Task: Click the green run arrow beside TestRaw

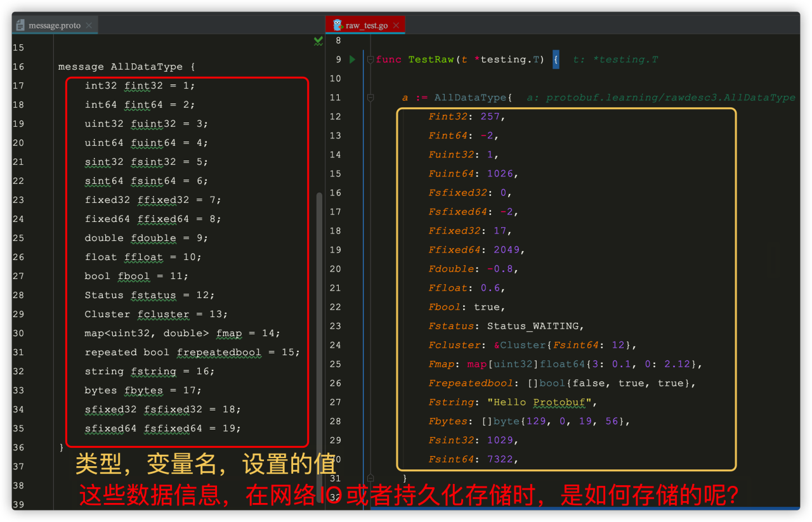Action: point(352,59)
